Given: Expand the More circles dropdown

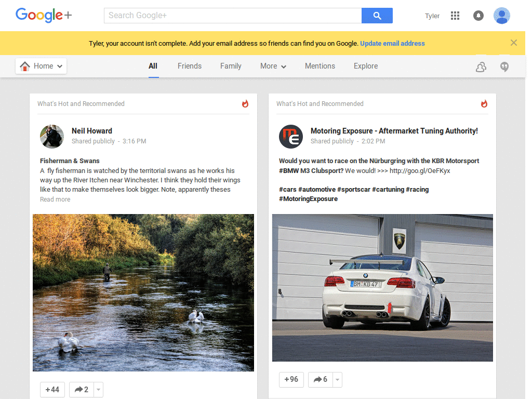Looking at the screenshot, I should click(273, 66).
